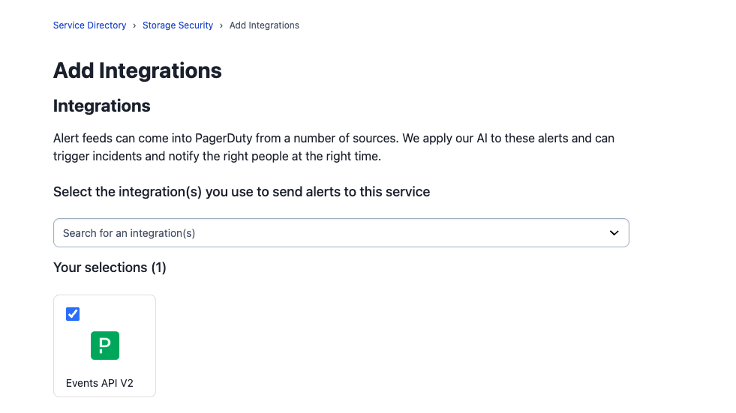Click the Events API V2 label text
This screenshot has height=413, width=736.
100,383
